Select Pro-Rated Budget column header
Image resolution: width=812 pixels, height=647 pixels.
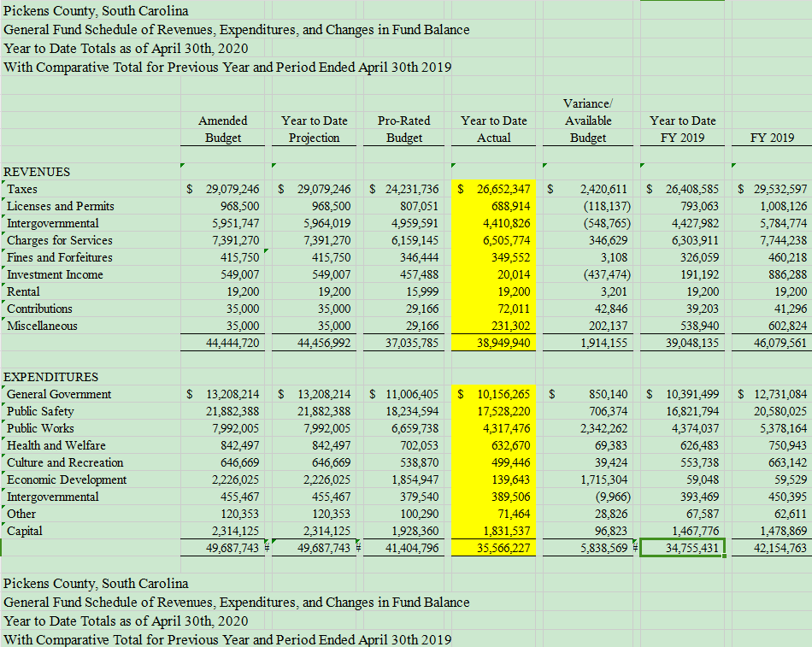pos(404,129)
